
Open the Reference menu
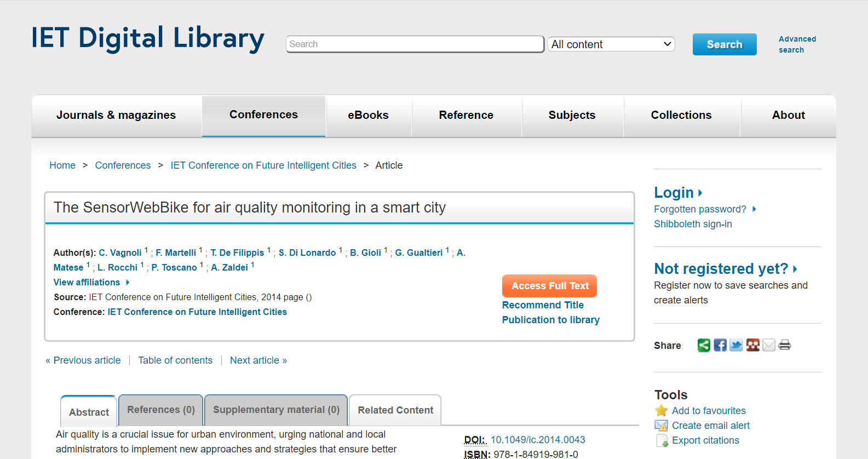tap(466, 115)
